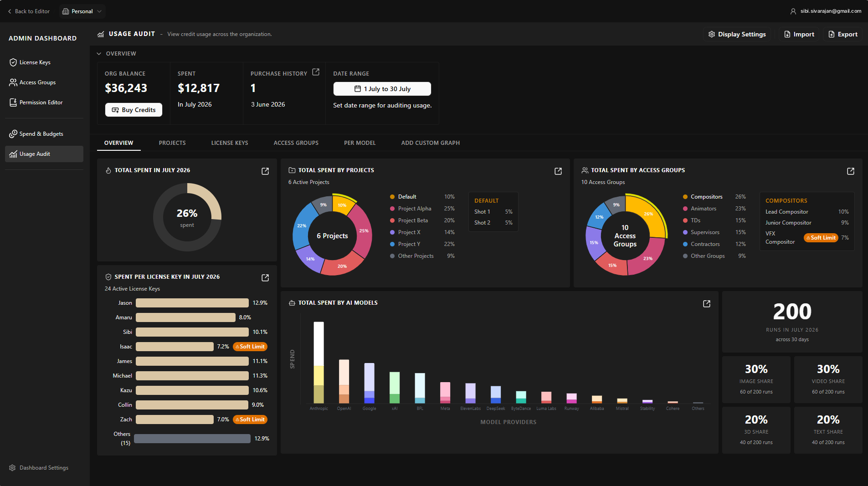This screenshot has height=486, width=868.
Task: Expand Total Spent by AI Models card
Action: tap(707, 304)
